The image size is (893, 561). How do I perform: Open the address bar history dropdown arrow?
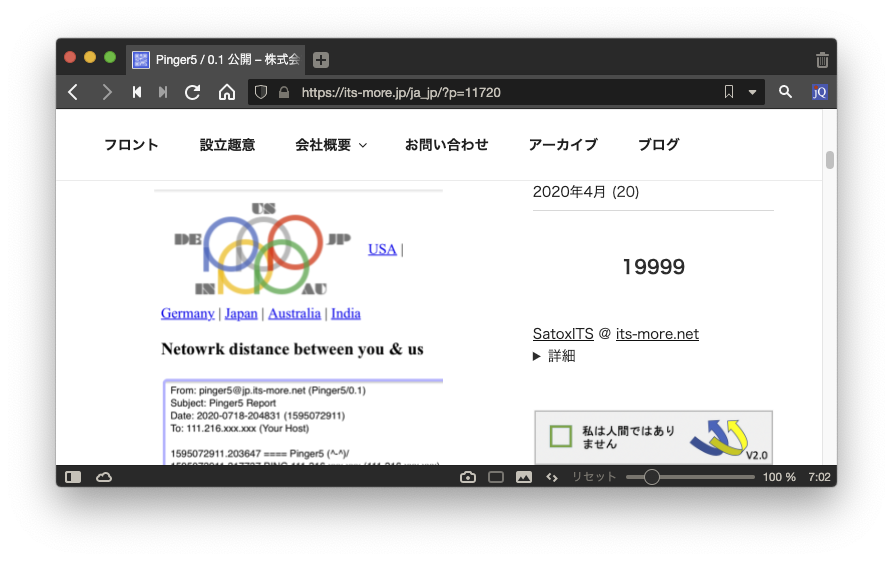(x=753, y=92)
